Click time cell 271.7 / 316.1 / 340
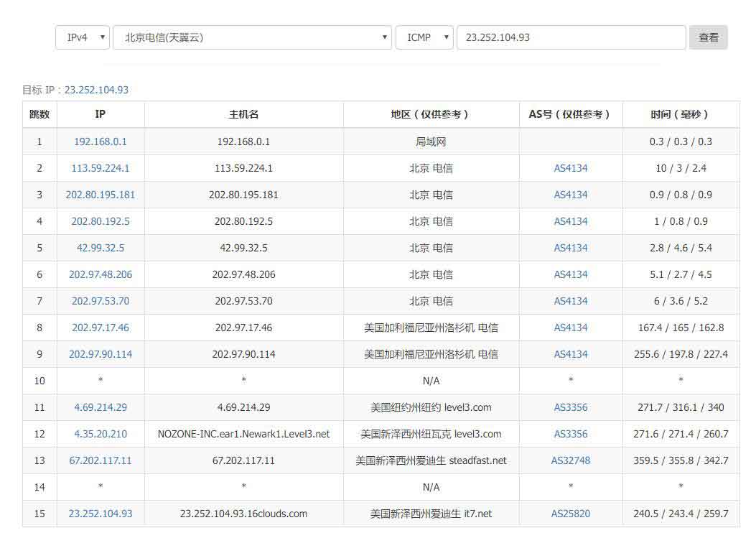The image size is (756, 533). pos(681,407)
